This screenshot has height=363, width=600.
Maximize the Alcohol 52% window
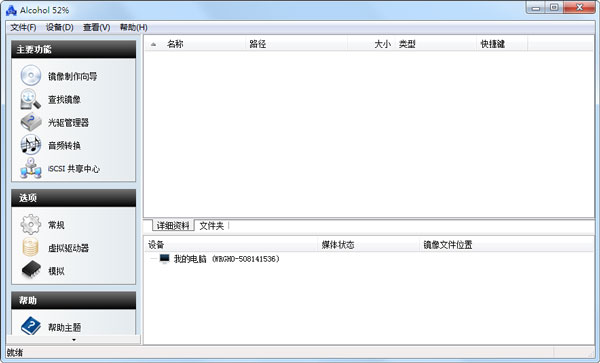554,8
